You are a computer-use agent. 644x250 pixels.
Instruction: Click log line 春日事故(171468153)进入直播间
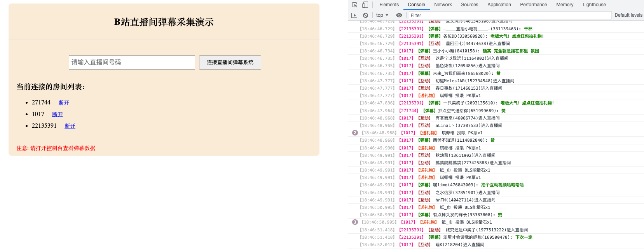(496, 88)
